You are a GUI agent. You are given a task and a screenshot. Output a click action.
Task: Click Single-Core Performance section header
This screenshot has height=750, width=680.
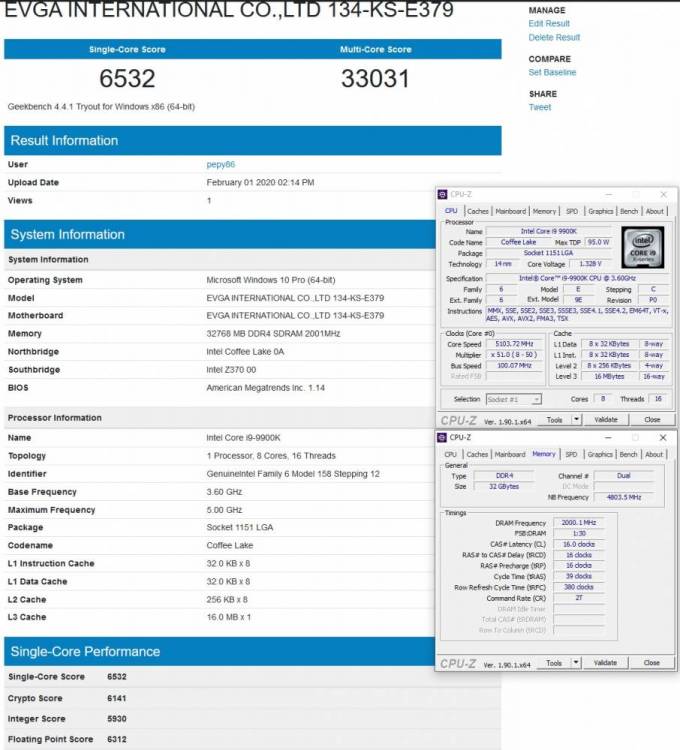tap(220, 651)
